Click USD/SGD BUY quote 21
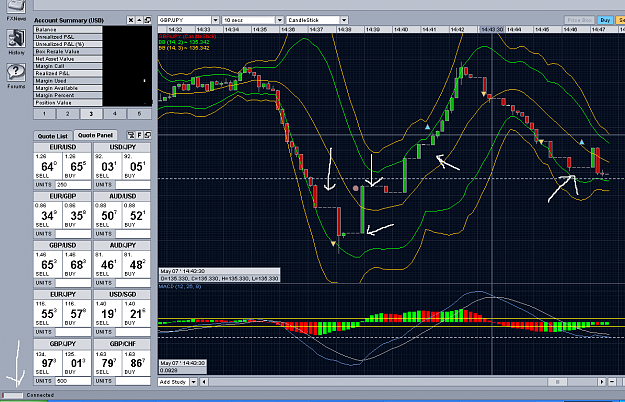Screen dimensions: 625x402 click(137, 313)
